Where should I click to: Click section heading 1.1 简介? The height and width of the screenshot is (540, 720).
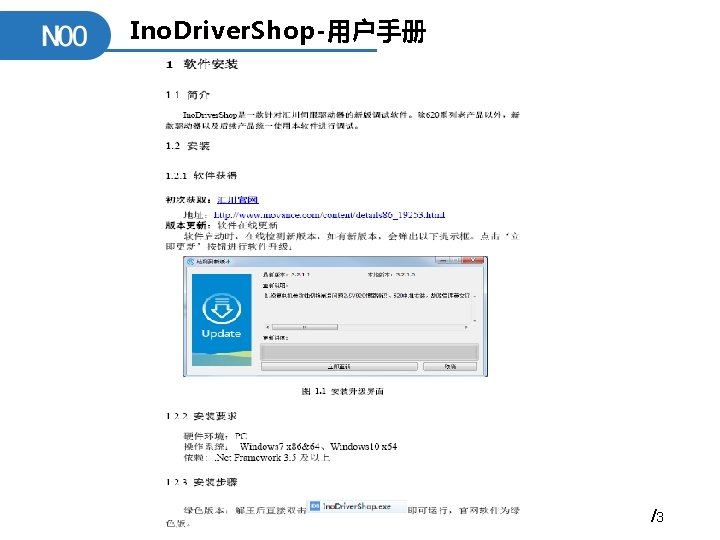(188, 95)
